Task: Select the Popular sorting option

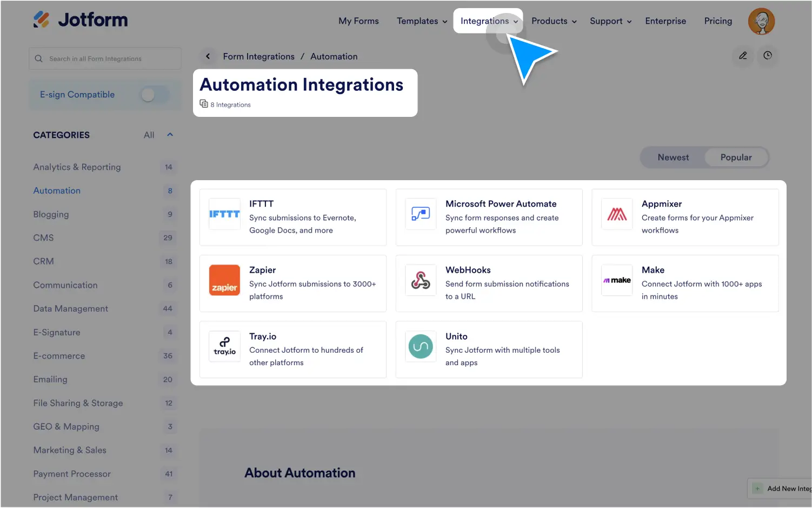Action: [736, 157]
